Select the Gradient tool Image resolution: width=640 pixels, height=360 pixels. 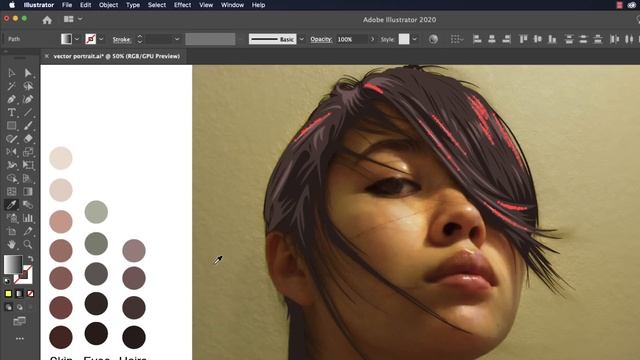click(x=28, y=191)
